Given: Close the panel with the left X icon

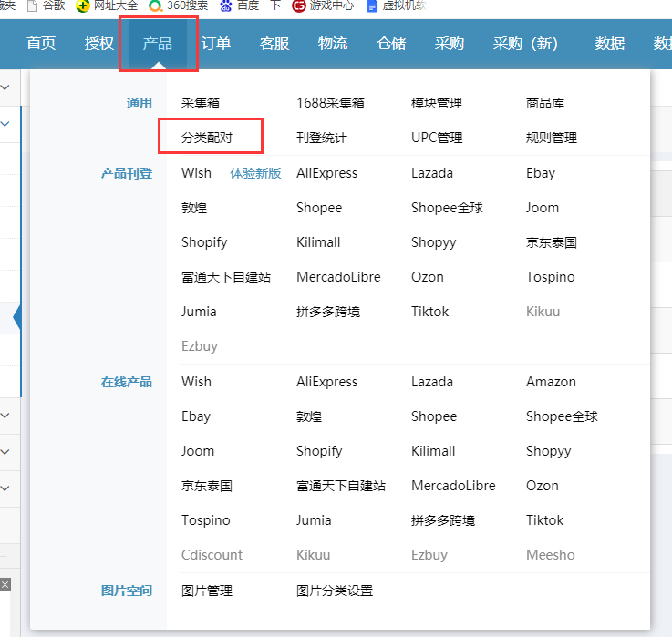Looking at the screenshot, I should pos(5,584).
